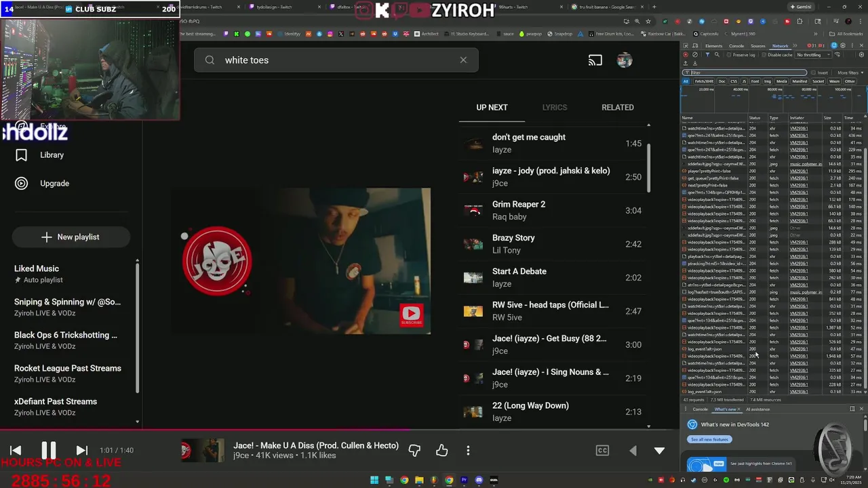Filter network requests by Img type

click(768, 81)
